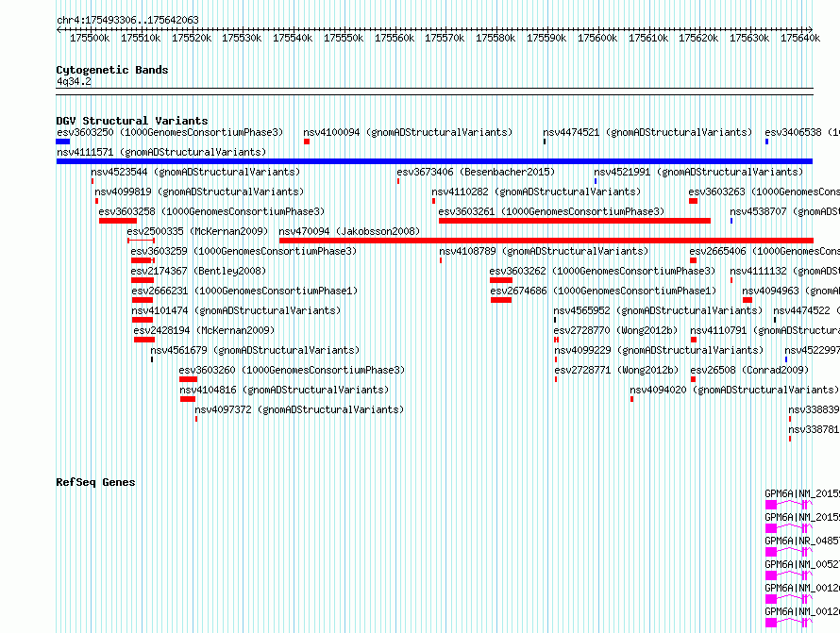
Task: Click the esv2674686 variant label
Action: pyautogui.click(x=603, y=291)
